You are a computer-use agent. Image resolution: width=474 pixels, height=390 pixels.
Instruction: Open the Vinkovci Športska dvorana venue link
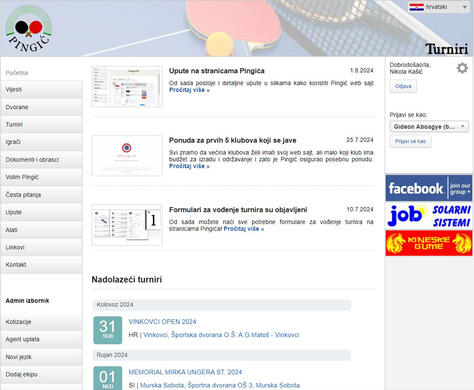(x=221, y=335)
